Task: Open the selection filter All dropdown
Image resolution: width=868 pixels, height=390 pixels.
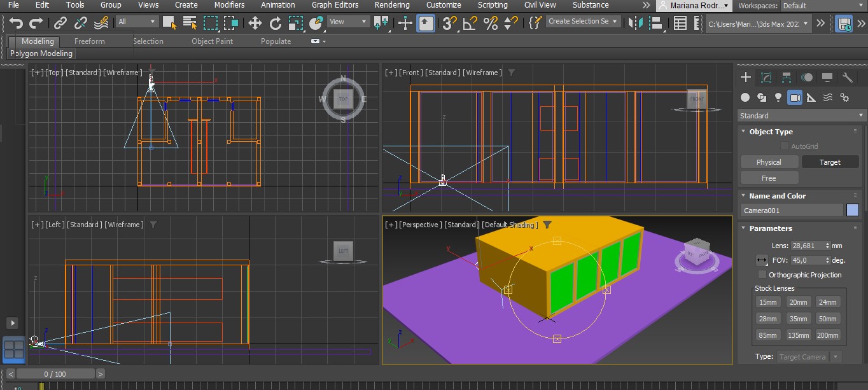Action: pyautogui.click(x=137, y=22)
